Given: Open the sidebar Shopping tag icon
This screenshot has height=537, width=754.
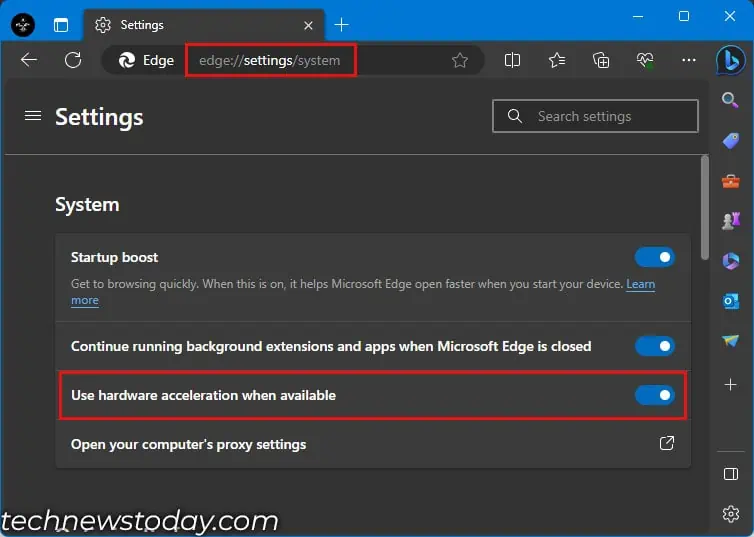Looking at the screenshot, I should pyautogui.click(x=731, y=140).
